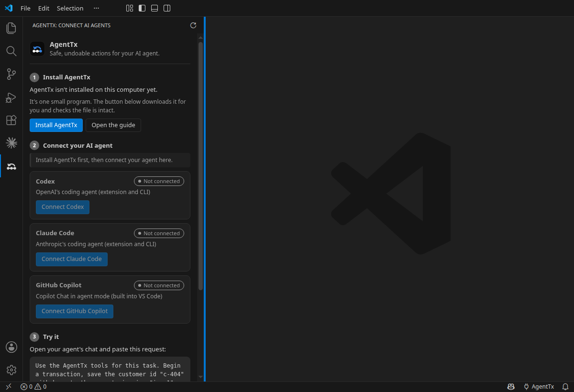Viewport: 574px width, 392px height.
Task: Click the Connect Claude Code button
Action: coord(72,259)
